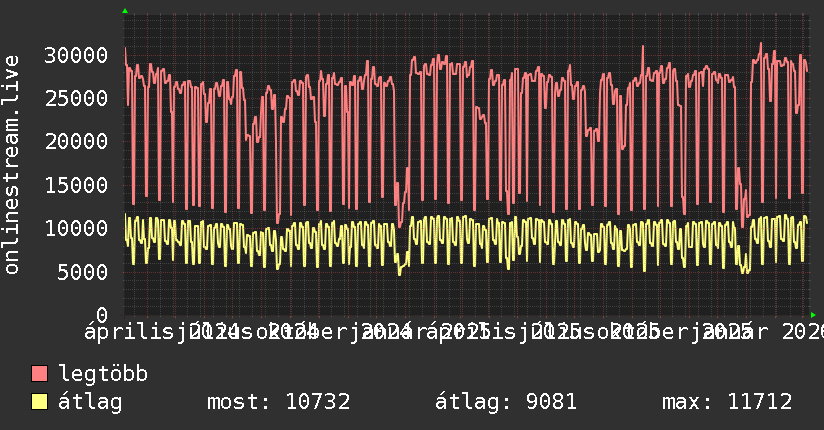The width and height of the screenshot is (824, 430).
Task: Click the 25000 y-axis label
Action: (78, 98)
